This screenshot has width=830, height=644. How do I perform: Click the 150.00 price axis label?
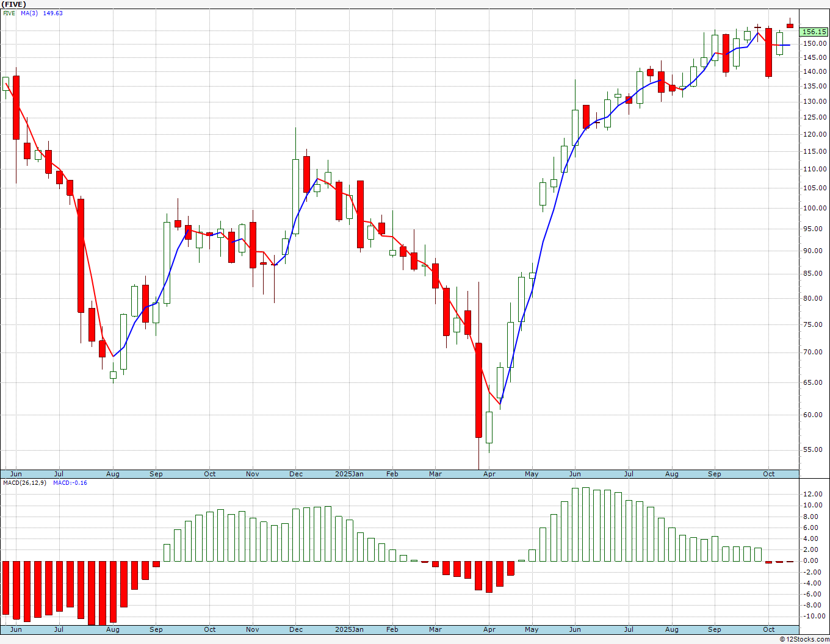pos(815,44)
